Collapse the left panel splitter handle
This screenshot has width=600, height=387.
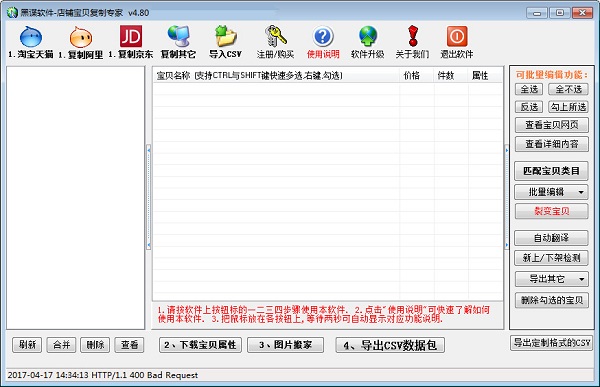click(x=149, y=198)
